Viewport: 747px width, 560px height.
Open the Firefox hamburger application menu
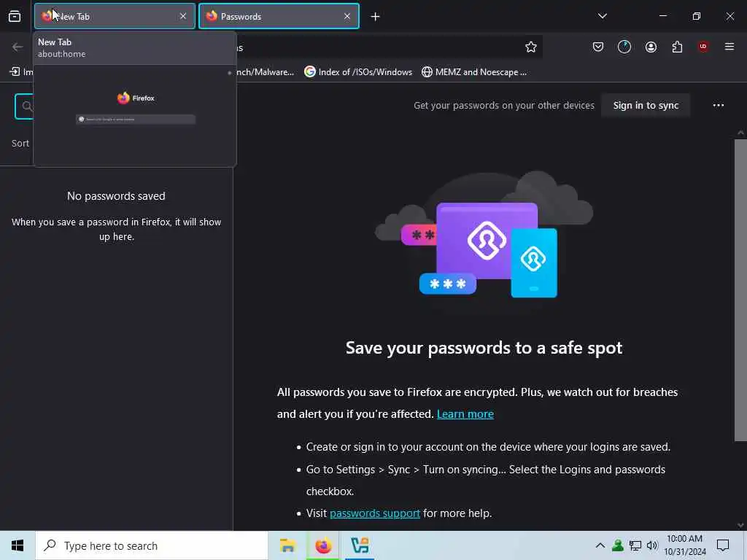(729, 47)
